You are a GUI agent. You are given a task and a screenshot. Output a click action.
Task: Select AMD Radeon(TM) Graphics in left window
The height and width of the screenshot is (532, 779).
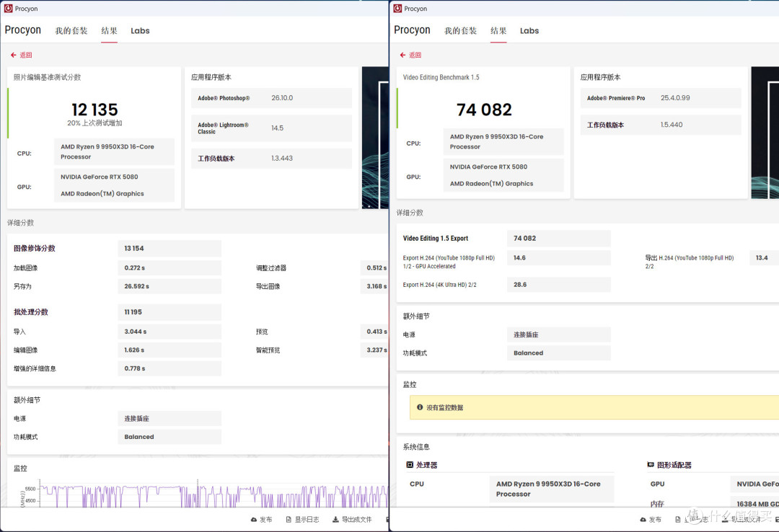[x=102, y=194]
